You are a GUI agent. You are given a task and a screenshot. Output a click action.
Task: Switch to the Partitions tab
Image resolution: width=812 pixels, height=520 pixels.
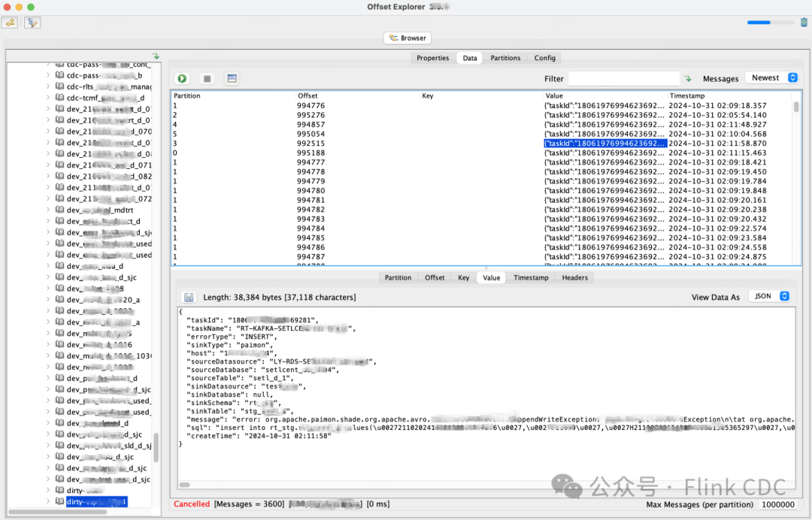click(x=505, y=58)
